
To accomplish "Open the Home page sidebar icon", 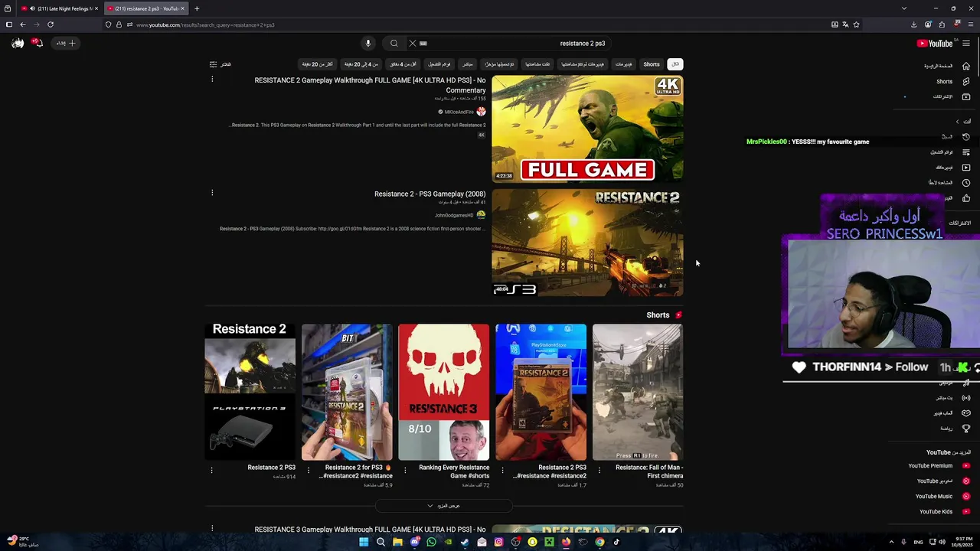I will (966, 66).
